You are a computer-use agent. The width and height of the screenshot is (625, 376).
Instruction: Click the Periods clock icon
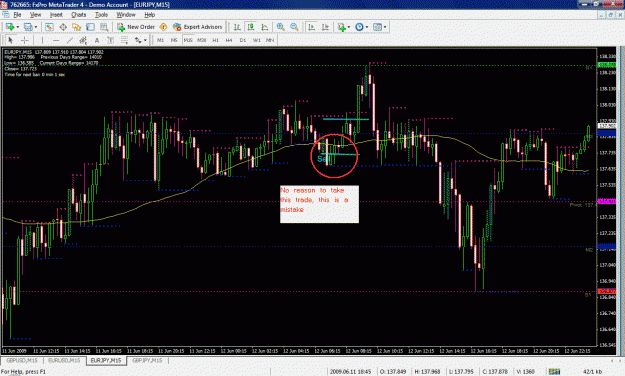click(359, 27)
